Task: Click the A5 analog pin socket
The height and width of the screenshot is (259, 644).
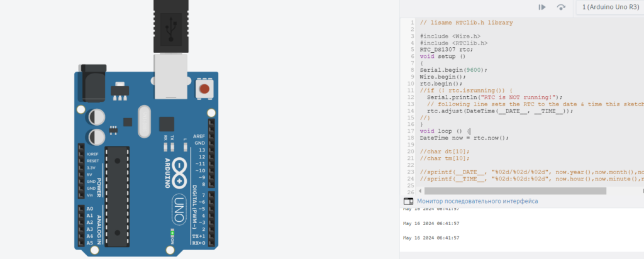Action: tap(81, 243)
